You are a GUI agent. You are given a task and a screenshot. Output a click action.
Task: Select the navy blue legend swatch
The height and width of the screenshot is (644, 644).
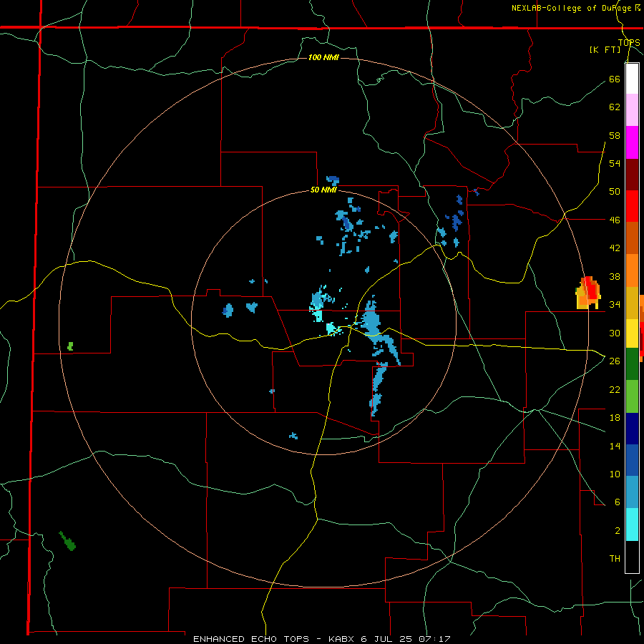(x=632, y=429)
